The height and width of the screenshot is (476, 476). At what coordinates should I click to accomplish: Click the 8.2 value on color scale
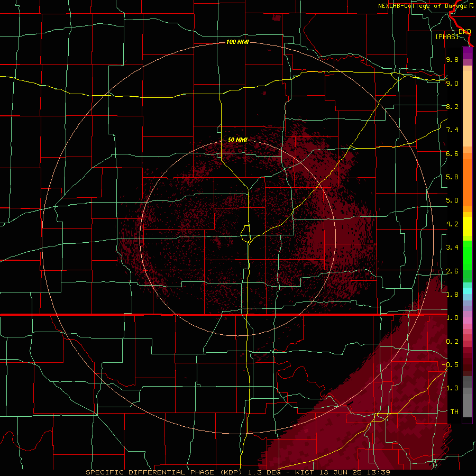pos(452,106)
